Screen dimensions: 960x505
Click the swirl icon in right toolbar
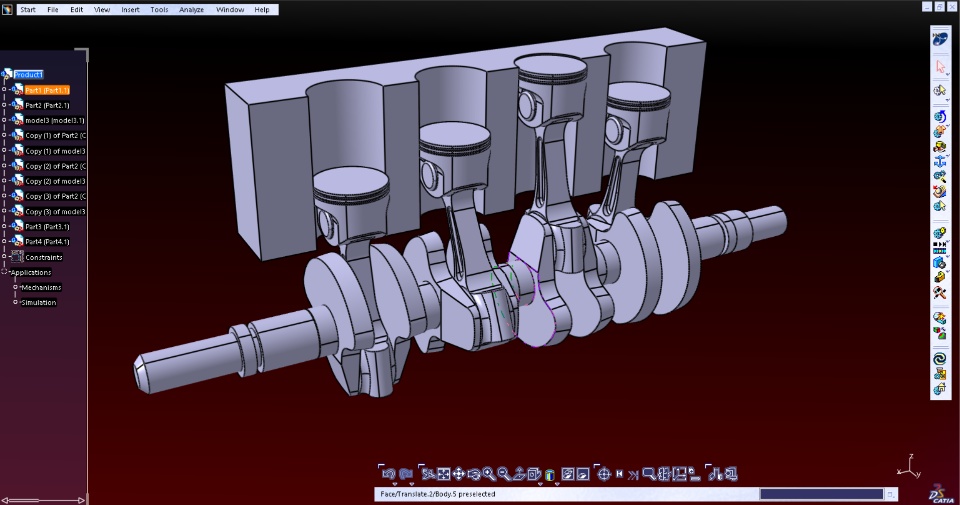click(x=940, y=359)
